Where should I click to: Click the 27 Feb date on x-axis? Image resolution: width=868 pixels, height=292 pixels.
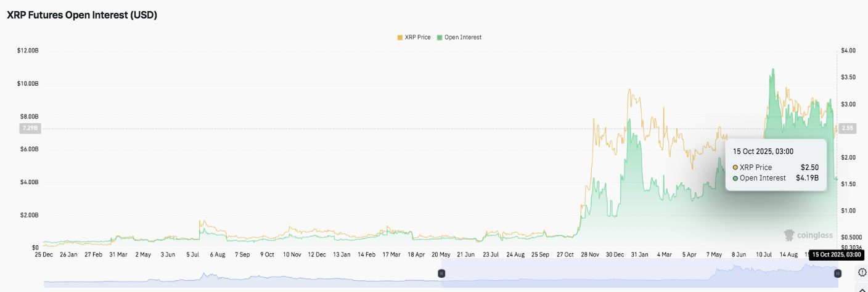(x=94, y=254)
